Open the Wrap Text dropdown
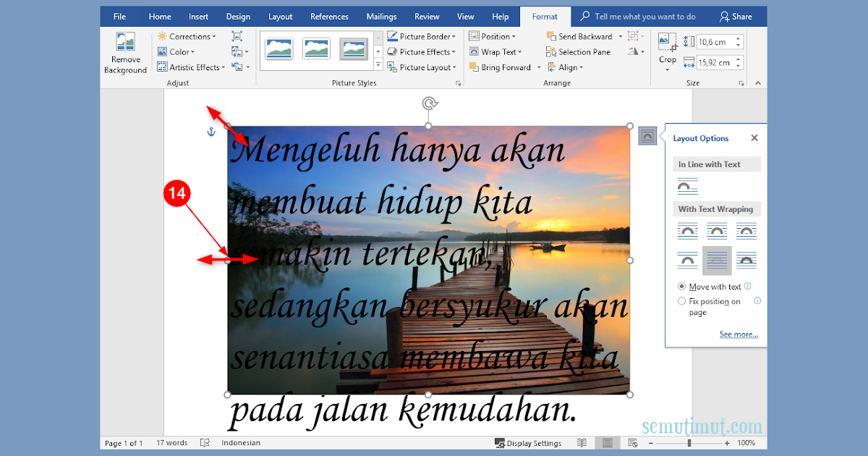This screenshot has width=868, height=456. 497,51
